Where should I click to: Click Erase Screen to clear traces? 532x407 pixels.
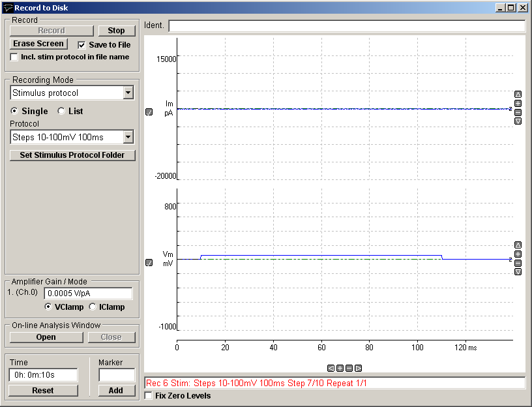38,44
